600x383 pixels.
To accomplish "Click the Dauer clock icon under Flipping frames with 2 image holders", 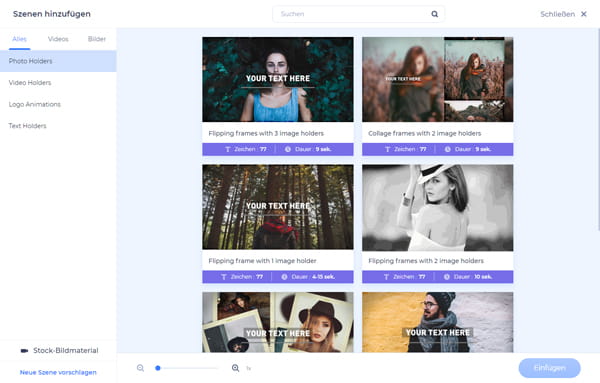I will [x=447, y=277].
